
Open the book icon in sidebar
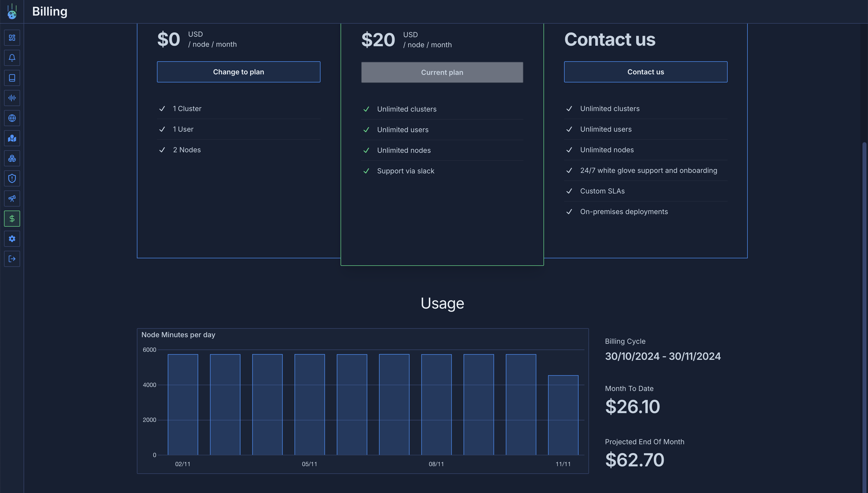[x=12, y=78]
